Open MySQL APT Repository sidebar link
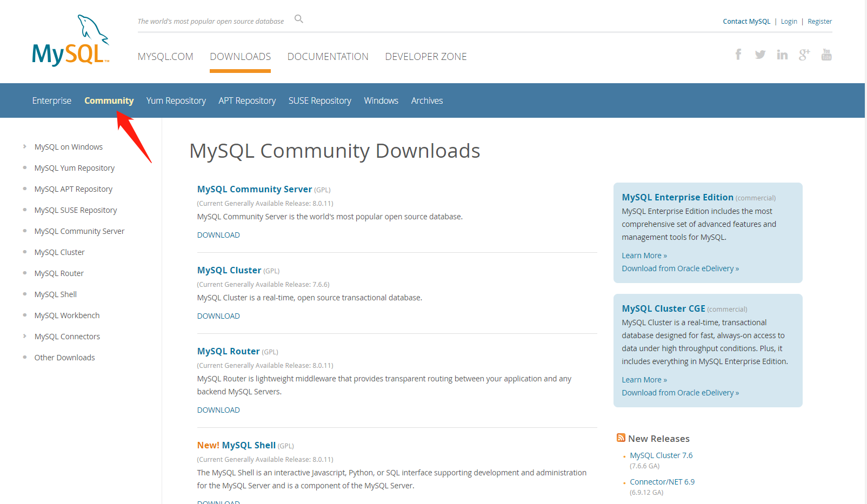The image size is (867, 504). click(x=74, y=189)
